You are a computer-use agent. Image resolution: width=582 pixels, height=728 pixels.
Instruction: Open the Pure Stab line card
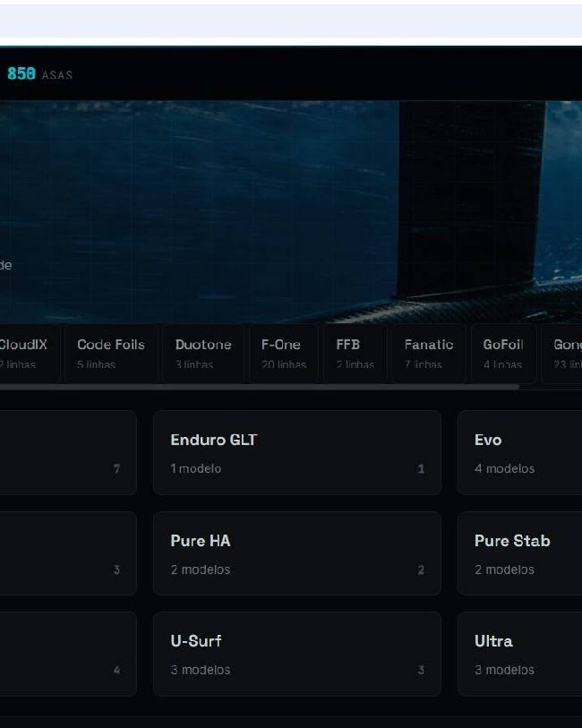[520, 553]
